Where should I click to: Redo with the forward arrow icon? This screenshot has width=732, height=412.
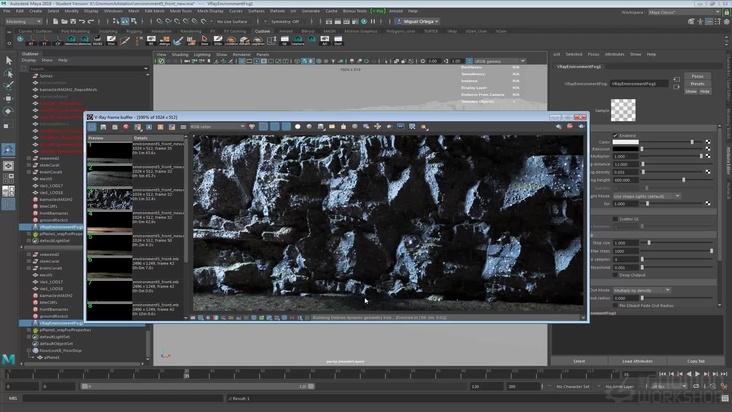click(91, 21)
